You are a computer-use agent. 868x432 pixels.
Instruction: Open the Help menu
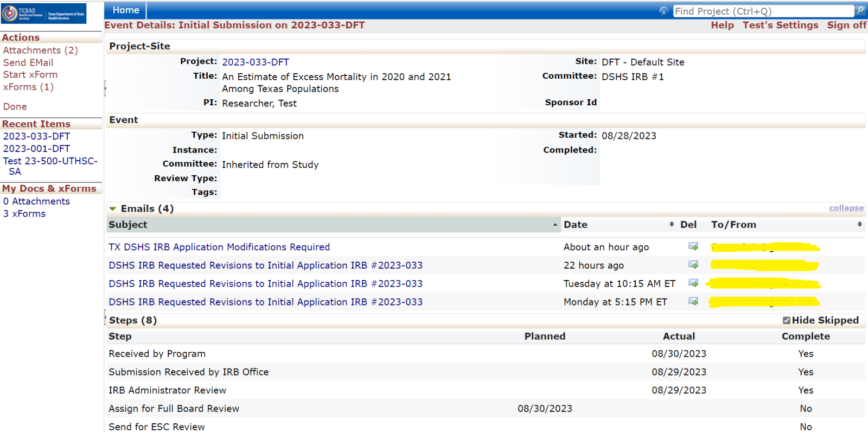(x=722, y=26)
